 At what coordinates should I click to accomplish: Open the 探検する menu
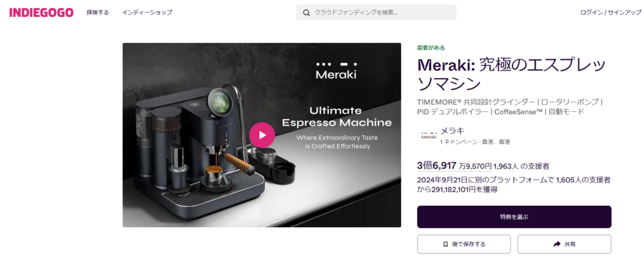click(x=97, y=13)
